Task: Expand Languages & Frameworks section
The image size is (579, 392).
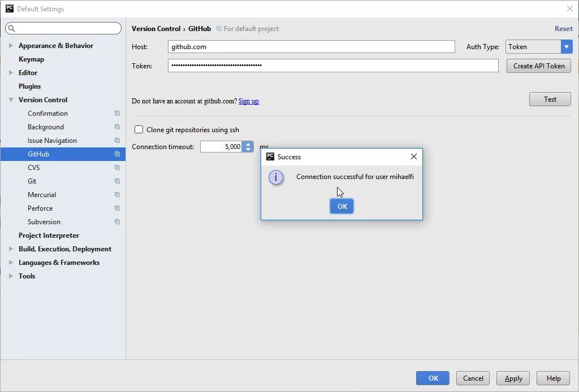Action: (11, 263)
